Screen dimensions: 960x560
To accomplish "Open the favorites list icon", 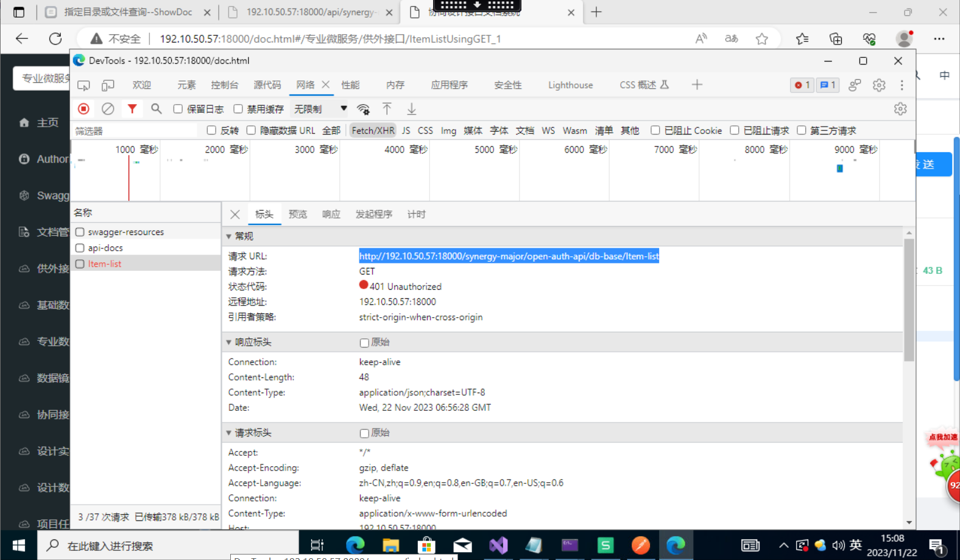I will [802, 39].
